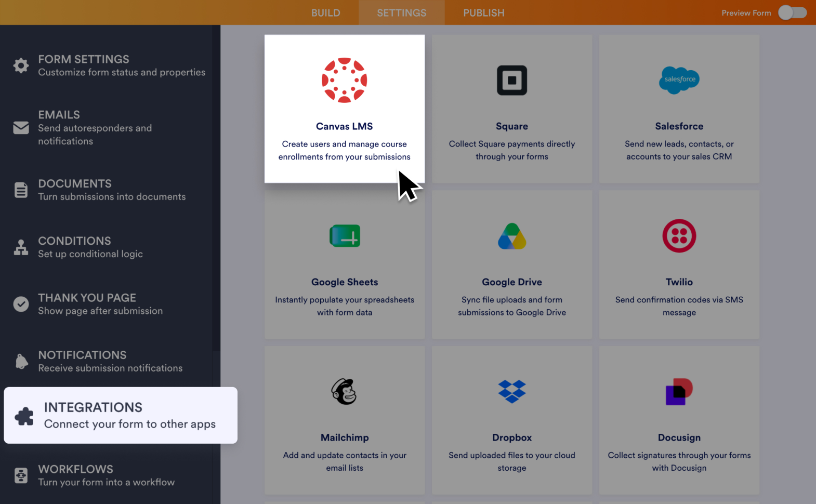Click 'Connect your form to other apps' text
This screenshot has height=504, width=816.
coord(130,424)
